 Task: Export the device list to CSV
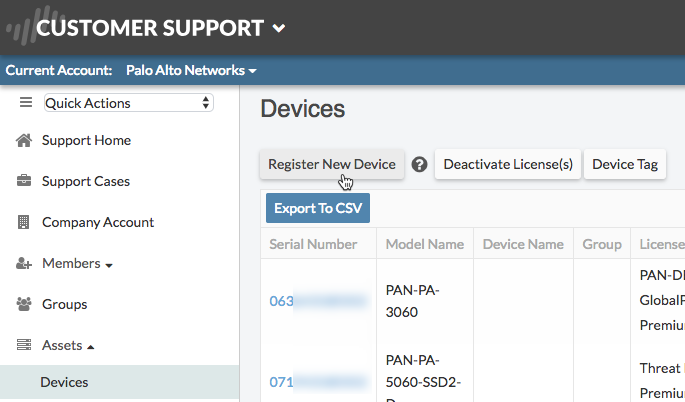point(317,208)
